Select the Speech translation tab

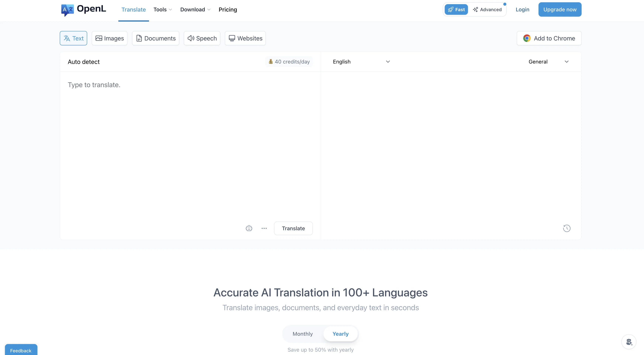coord(202,38)
